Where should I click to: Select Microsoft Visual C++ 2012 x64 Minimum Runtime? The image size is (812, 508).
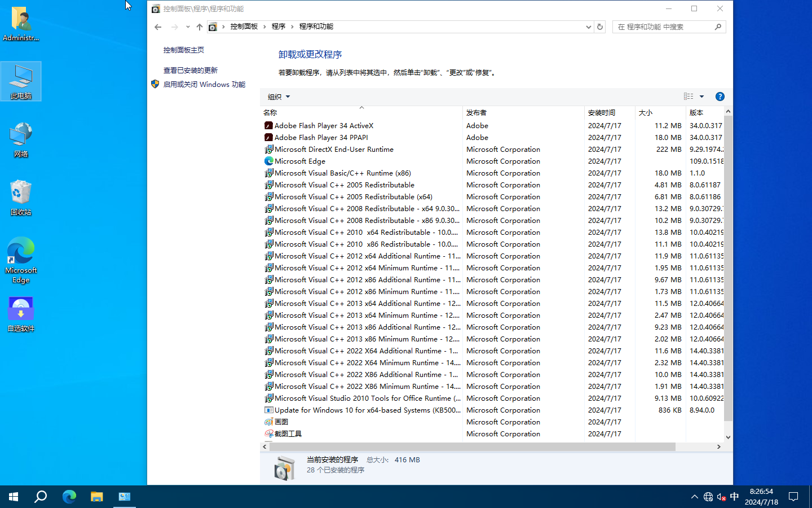[367, 268]
